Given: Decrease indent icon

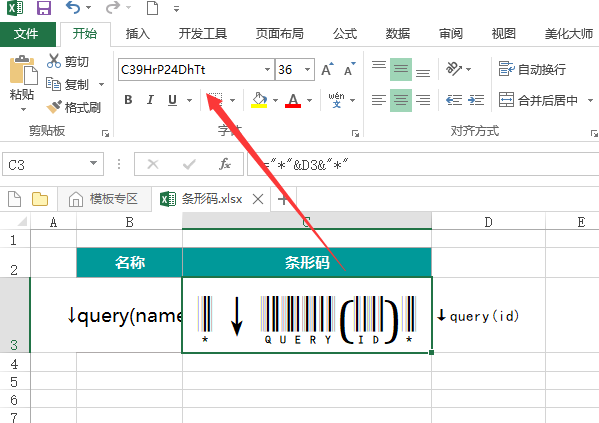Looking at the screenshot, I should pyautogui.click(x=454, y=100).
